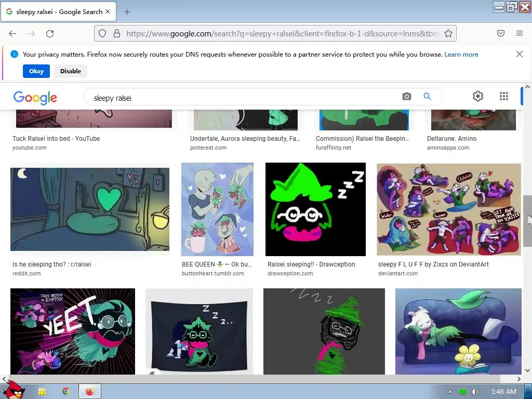Click the 1:46 AM clock
This screenshot has height=399, width=532.
click(x=504, y=392)
